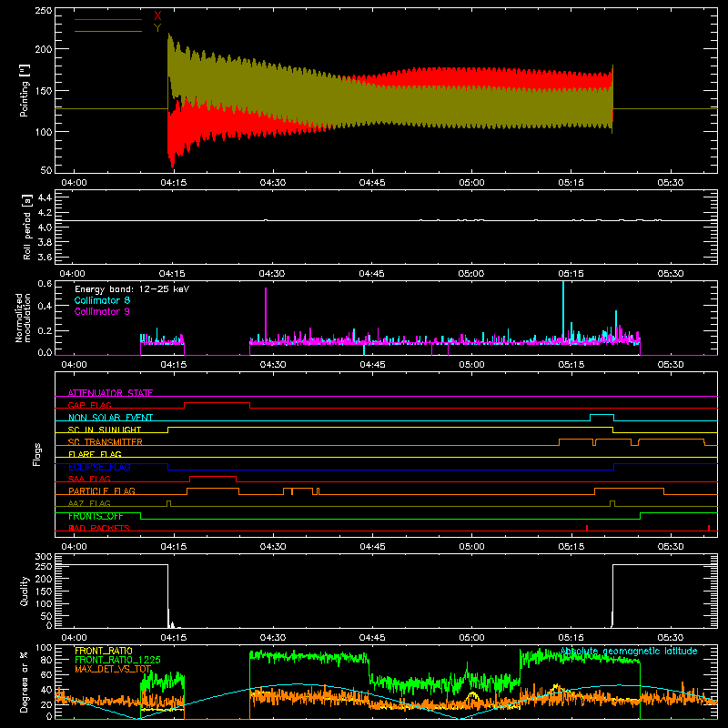This screenshot has height=728, width=728.
Task: Click the PARTICLE_FLAG label
Action: click(102, 490)
